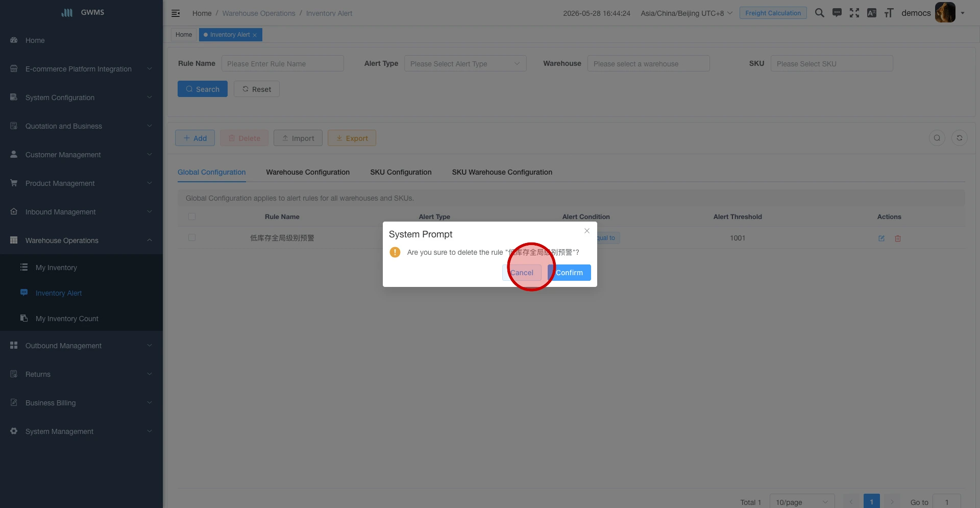Open the messages chat icon

click(x=837, y=13)
